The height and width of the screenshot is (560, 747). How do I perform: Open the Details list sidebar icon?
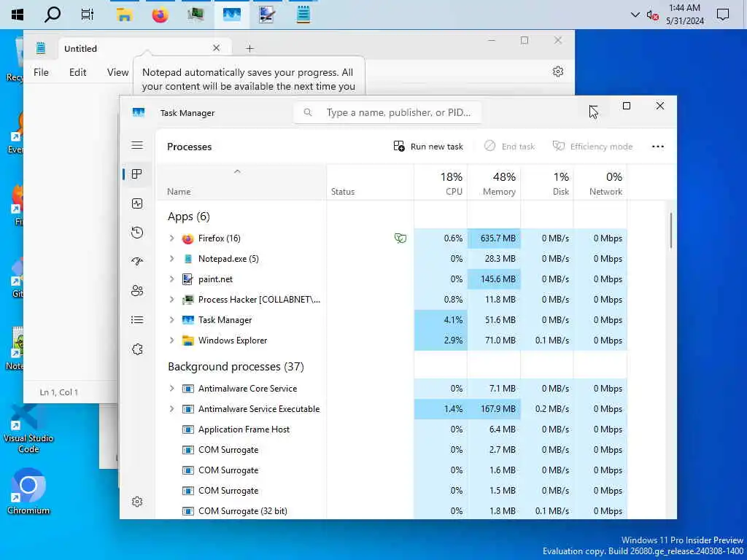(137, 319)
